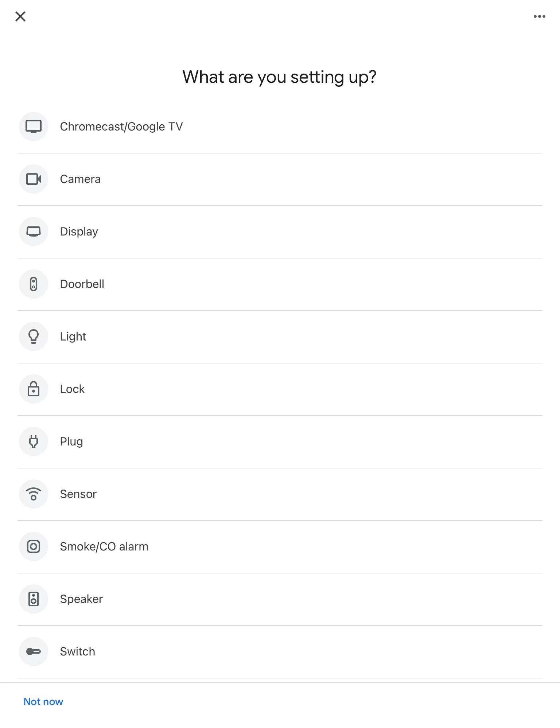Select Lock from the setup options
560x728 pixels.
[72, 389]
